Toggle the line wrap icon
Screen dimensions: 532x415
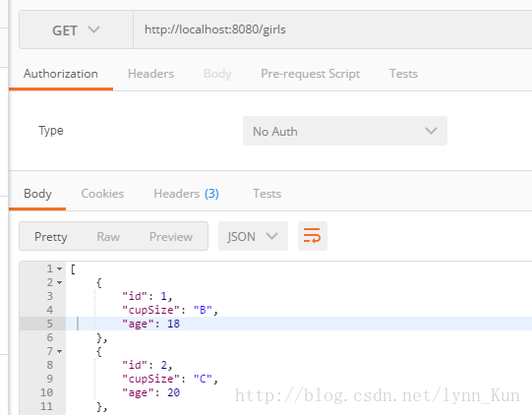click(313, 236)
